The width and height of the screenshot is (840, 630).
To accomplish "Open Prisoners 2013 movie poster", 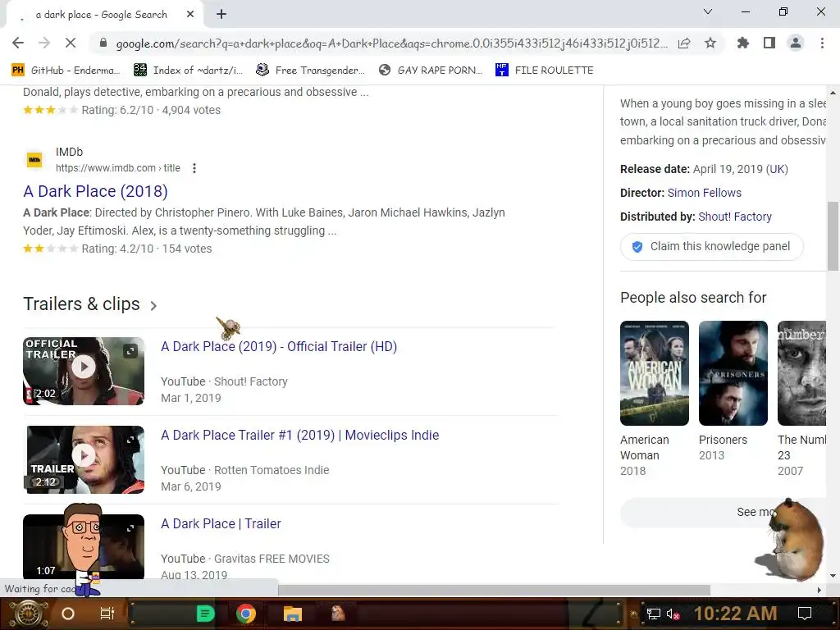I will [x=733, y=373].
